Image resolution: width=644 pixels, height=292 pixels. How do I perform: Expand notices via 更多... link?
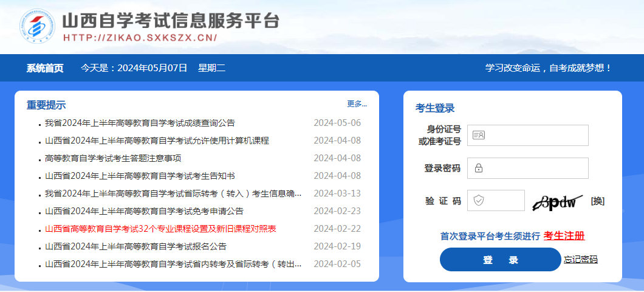click(x=357, y=103)
